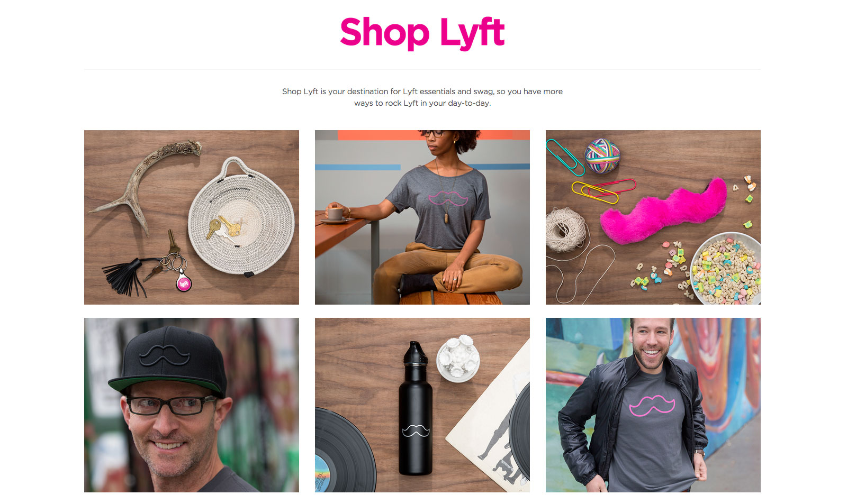The height and width of the screenshot is (504, 847).
Task: Click the Shop Lyft description paragraph text
Action: click(x=422, y=97)
